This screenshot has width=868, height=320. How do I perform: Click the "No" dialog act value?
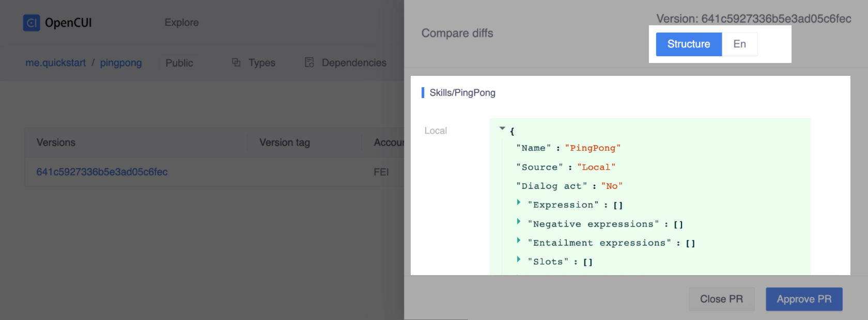612,186
